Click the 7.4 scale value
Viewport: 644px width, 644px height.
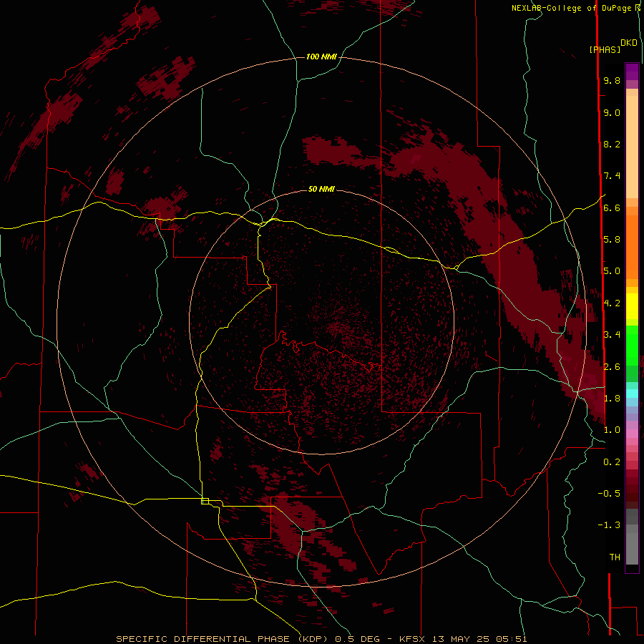(x=612, y=176)
